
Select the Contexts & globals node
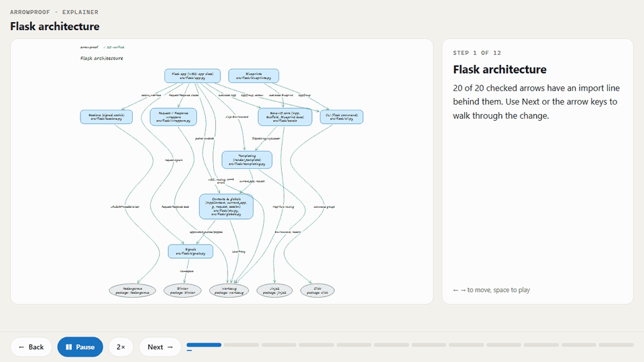click(226, 206)
